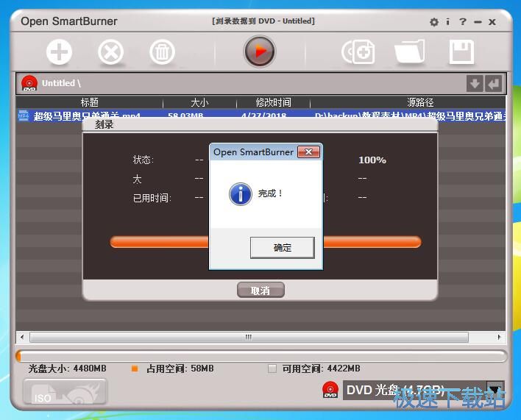Click the 完成！ message text
The height and width of the screenshot is (420, 521).
270,193
